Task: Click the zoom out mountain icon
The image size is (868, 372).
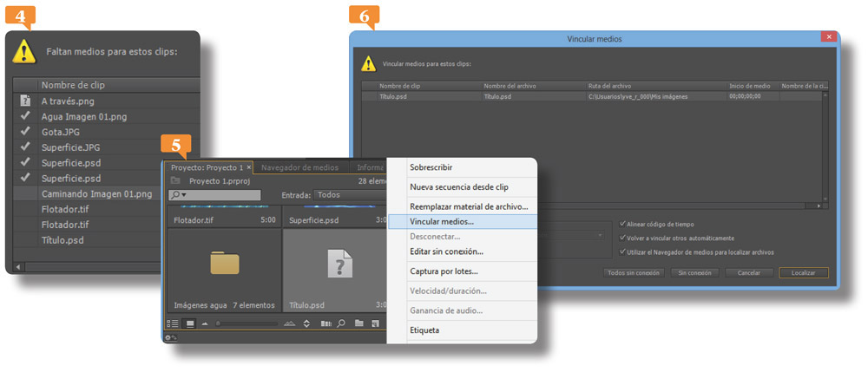Action: pyautogui.click(x=206, y=323)
